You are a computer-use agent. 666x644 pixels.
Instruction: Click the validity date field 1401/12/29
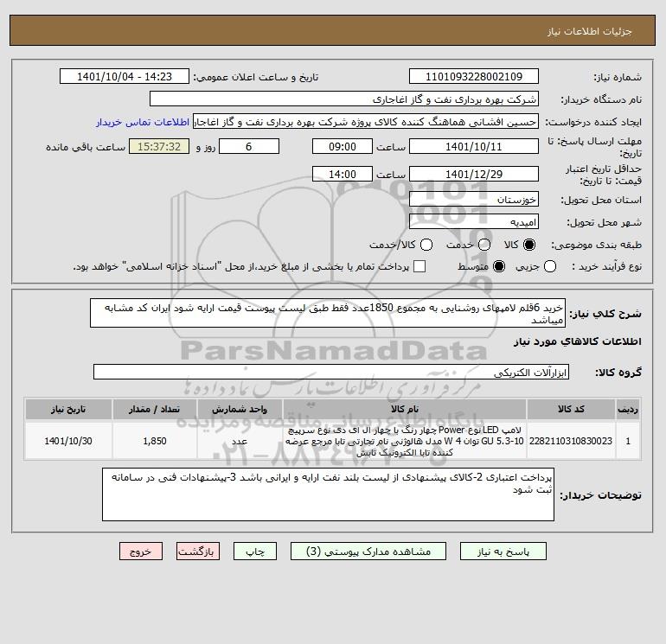coord(474,174)
